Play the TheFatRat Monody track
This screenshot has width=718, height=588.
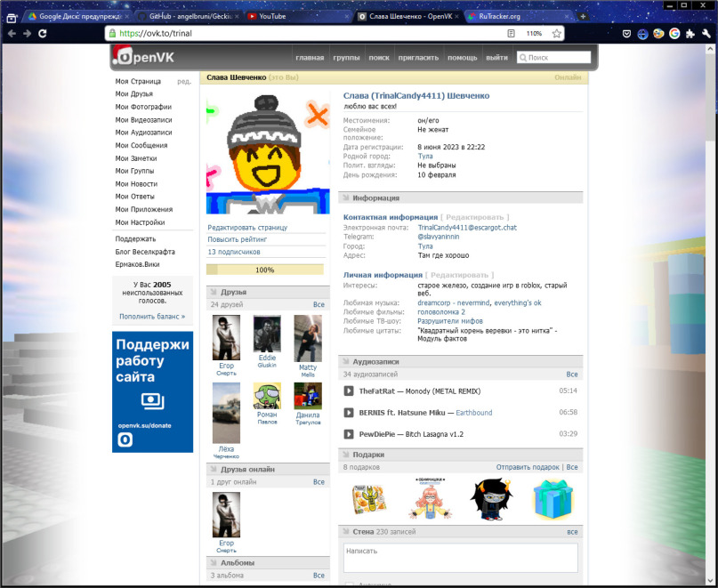(x=349, y=391)
